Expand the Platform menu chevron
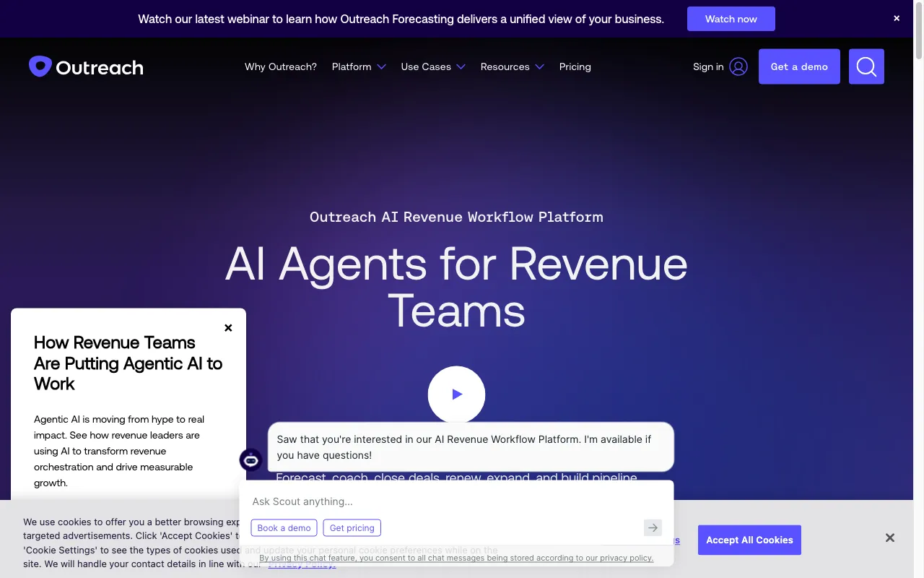 381,66
